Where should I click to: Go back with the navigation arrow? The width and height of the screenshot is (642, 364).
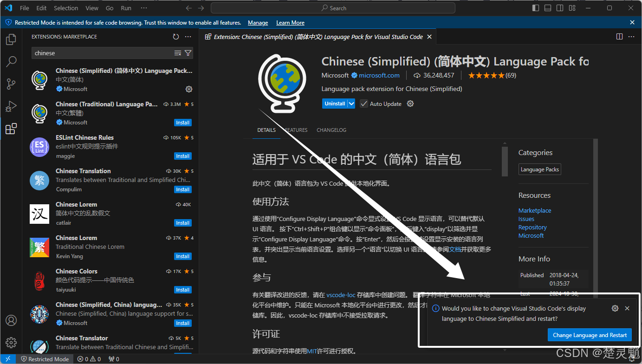pos(188,8)
